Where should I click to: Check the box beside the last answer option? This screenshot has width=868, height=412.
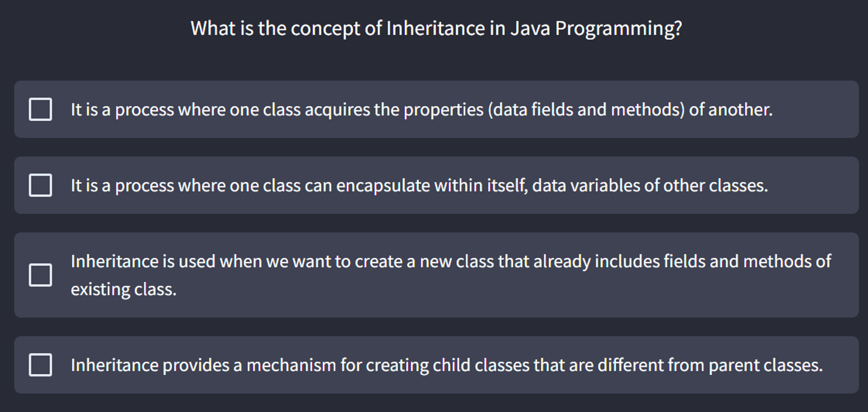tap(40, 365)
